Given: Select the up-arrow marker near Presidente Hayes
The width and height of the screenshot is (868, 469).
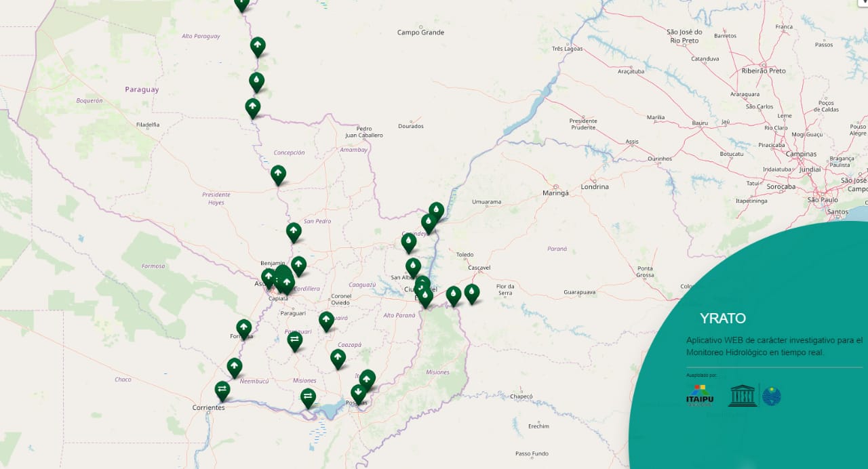Looking at the screenshot, I should (278, 175).
